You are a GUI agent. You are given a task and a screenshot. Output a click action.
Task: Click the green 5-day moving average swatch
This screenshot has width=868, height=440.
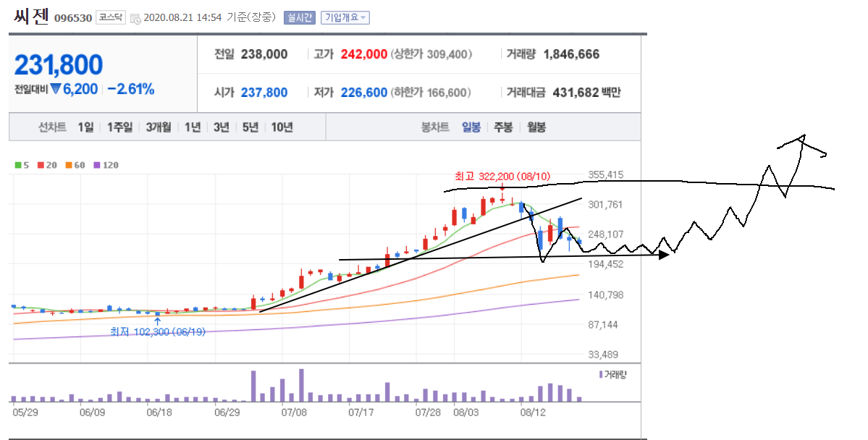(18, 165)
